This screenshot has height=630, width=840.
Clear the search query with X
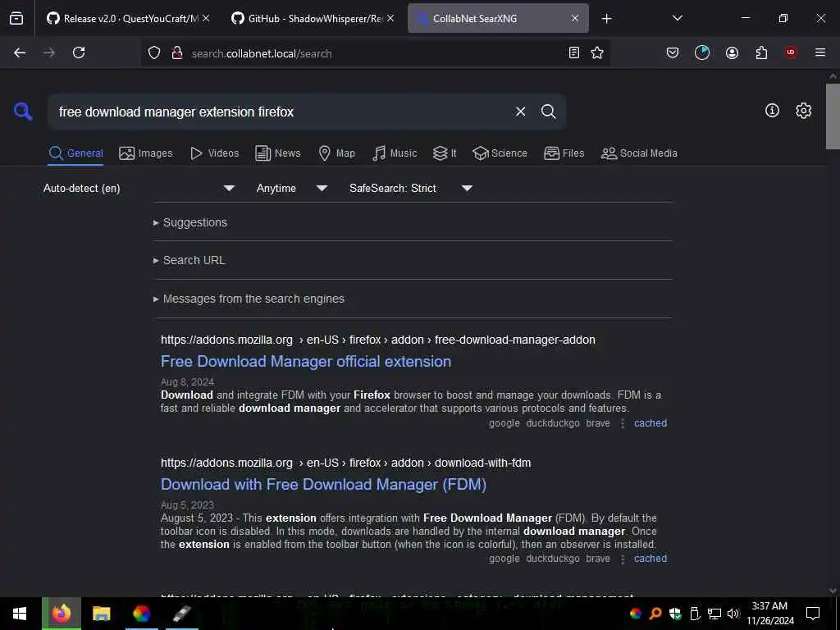click(x=520, y=112)
